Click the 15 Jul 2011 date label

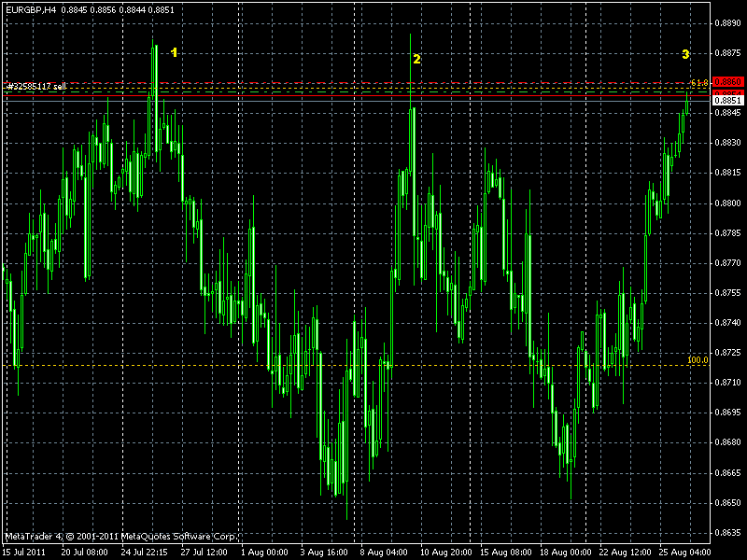tap(24, 553)
